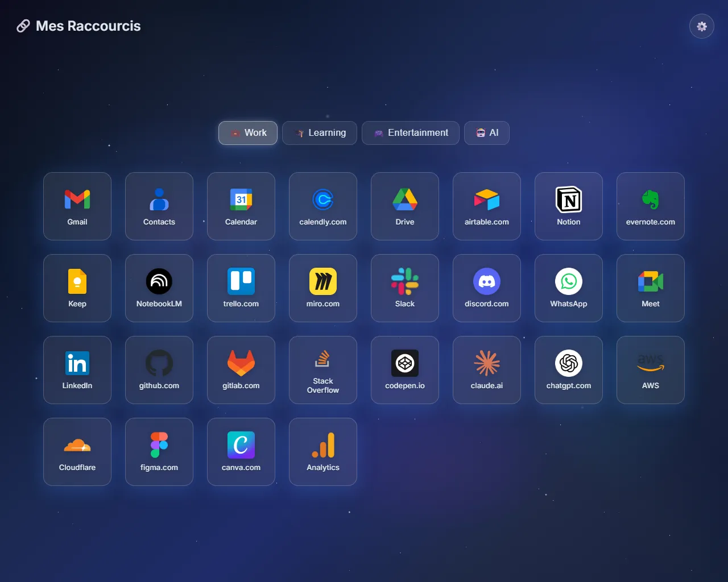Screen dimensions: 728x582
Task: Open settings with the gear button
Action: 702,26
